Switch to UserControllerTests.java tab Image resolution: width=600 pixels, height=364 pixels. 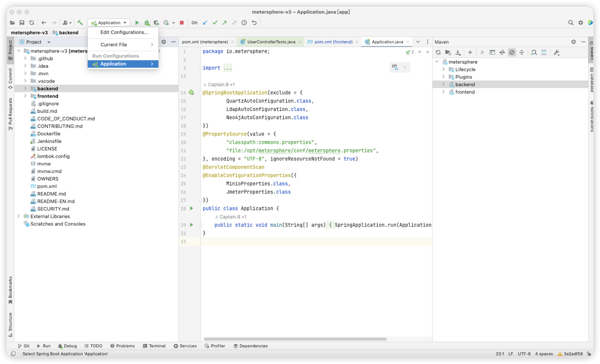click(x=271, y=42)
